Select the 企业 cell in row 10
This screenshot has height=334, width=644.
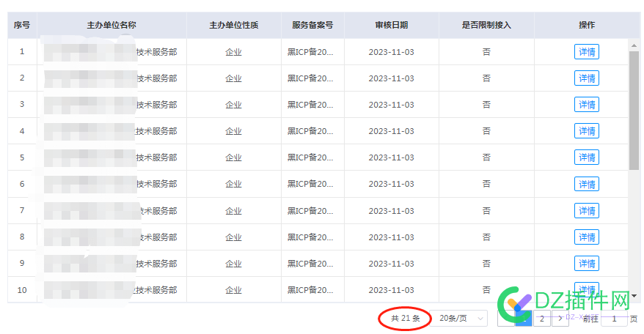click(x=234, y=290)
